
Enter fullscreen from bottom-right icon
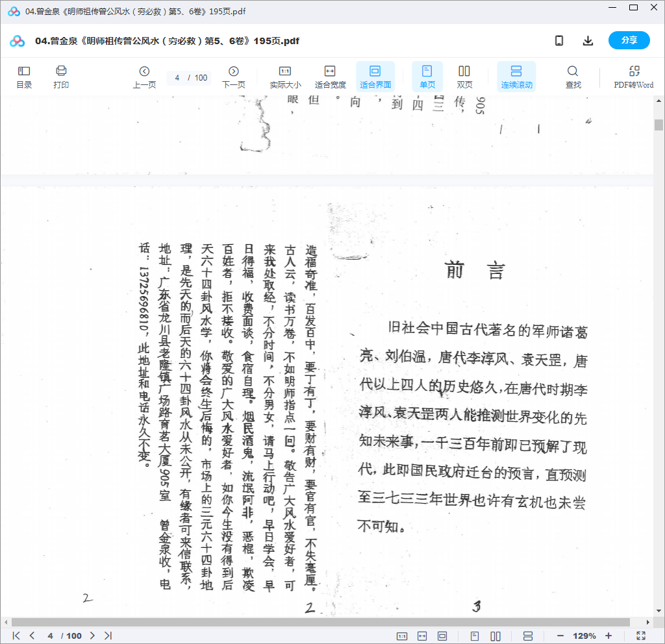[642, 636]
